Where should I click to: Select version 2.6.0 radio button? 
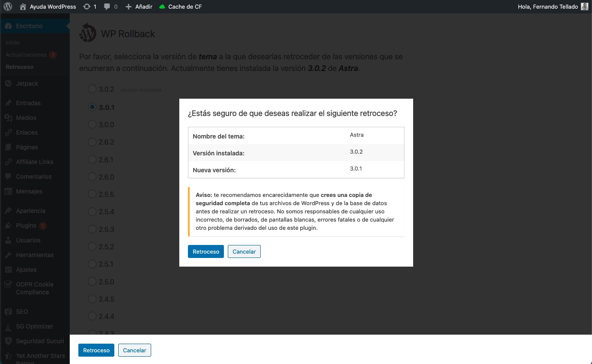[92, 177]
